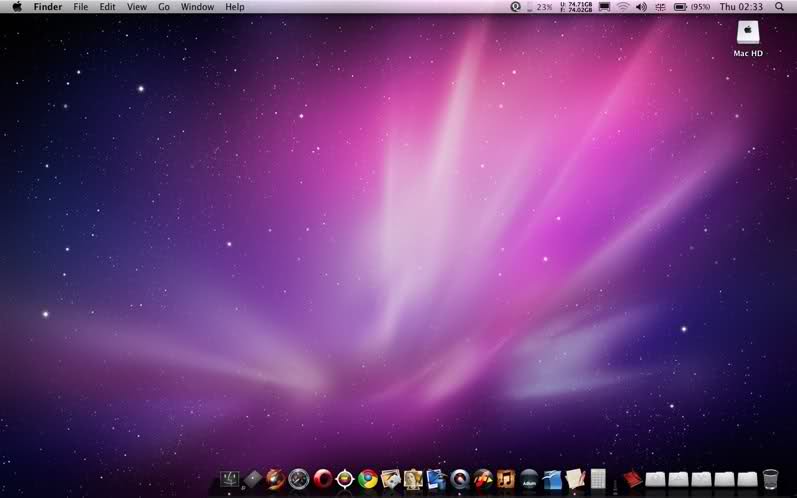Image resolution: width=797 pixels, height=498 pixels.
Task: Open the portrait picture icon in the Dock
Action: [413, 479]
